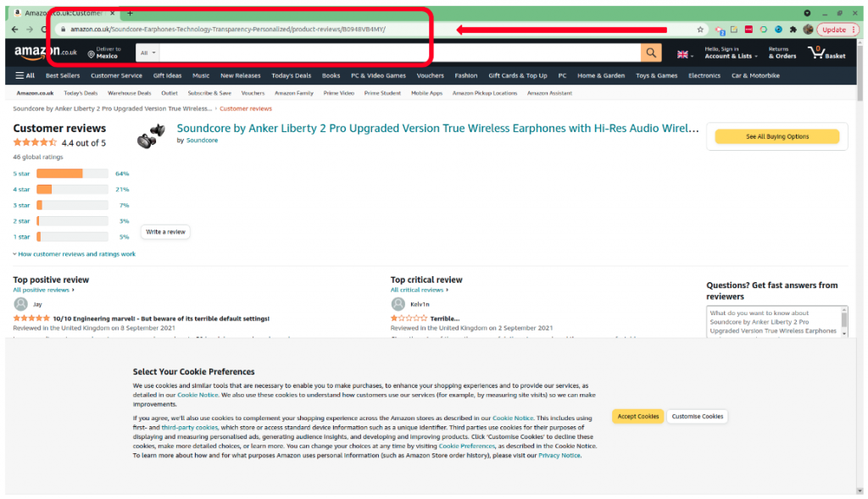Open Warehouse Deals in sub navigation

click(130, 93)
